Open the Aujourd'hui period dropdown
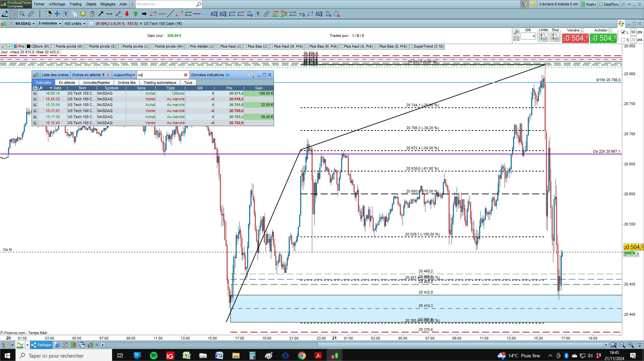Screen dimensions: 644x361 124,75
